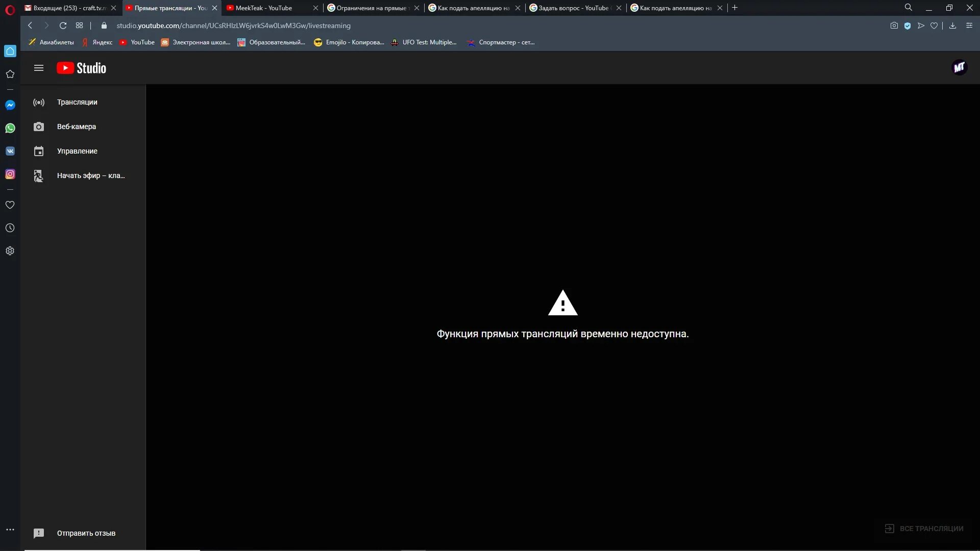Click the Управление (Management) icon
The height and width of the screenshot is (551, 980).
38,151
